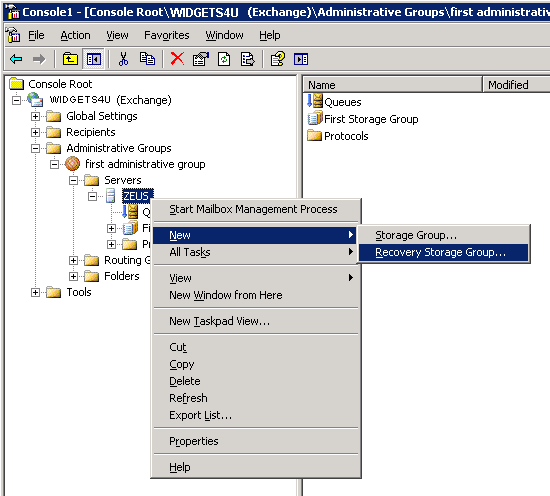The height and width of the screenshot is (496, 550).
Task: Open the Help menu in the menu bar
Action: pos(269,35)
